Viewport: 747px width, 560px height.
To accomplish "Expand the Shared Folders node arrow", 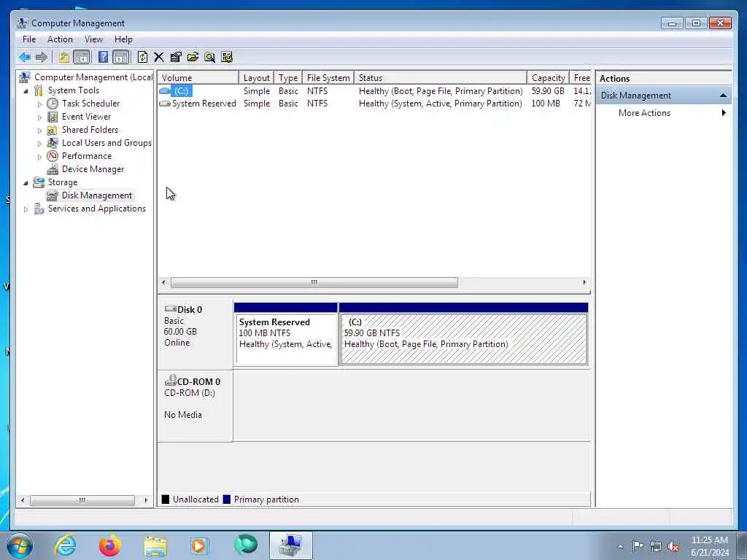I will click(39, 130).
